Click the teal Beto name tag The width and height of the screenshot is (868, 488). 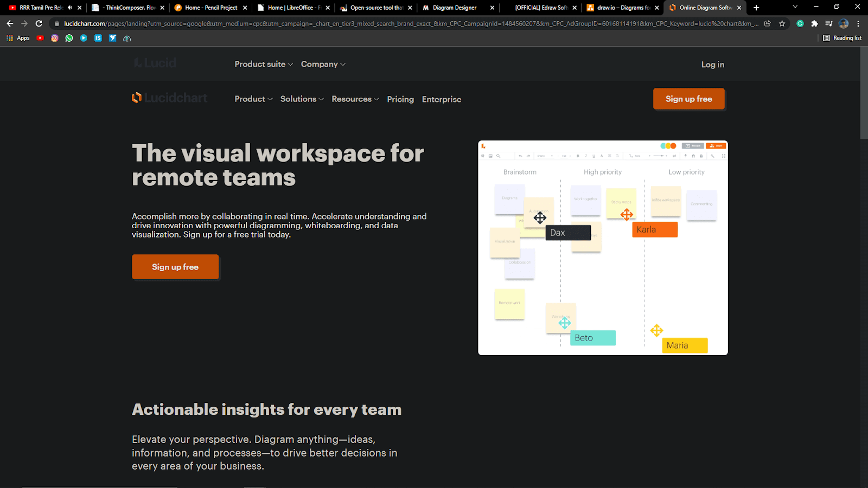pos(593,338)
